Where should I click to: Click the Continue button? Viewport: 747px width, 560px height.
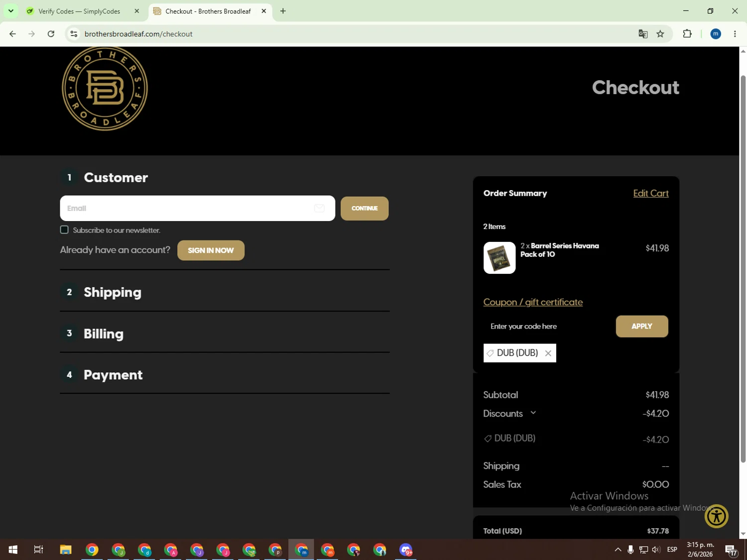pos(365,209)
